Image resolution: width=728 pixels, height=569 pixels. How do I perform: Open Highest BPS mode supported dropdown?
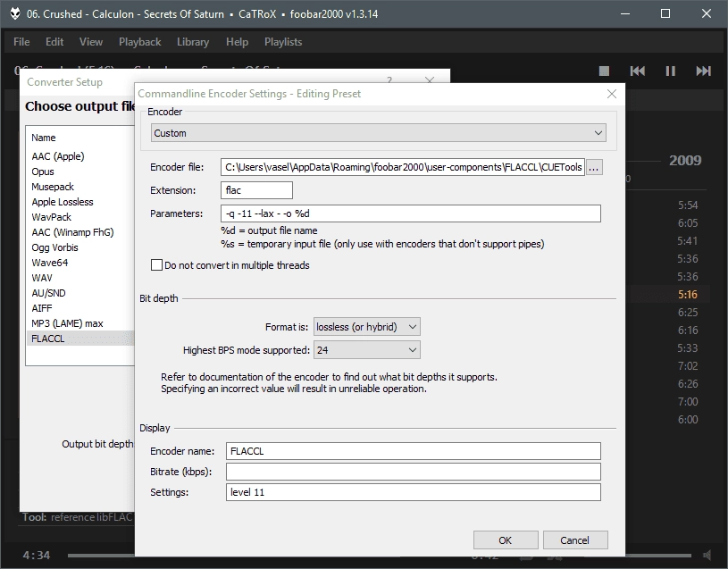point(367,350)
